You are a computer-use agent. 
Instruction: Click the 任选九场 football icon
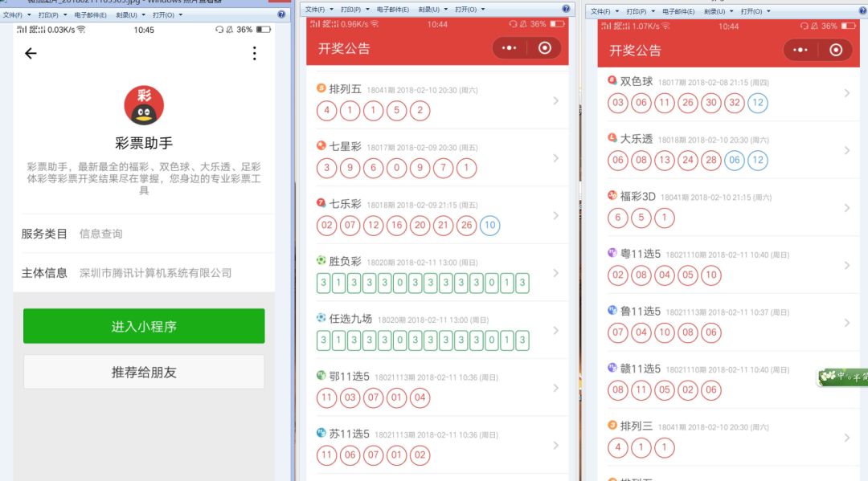pyautogui.click(x=321, y=318)
